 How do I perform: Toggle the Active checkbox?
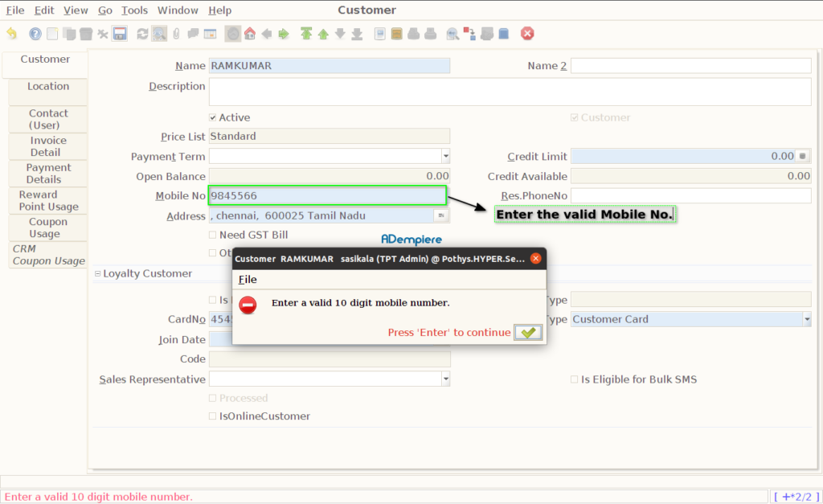pyautogui.click(x=212, y=117)
